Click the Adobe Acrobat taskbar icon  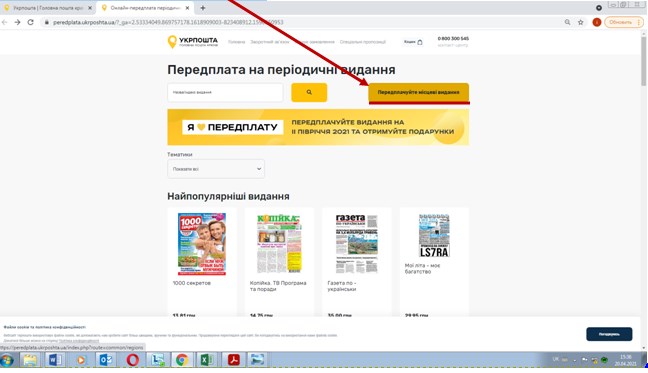233,360
